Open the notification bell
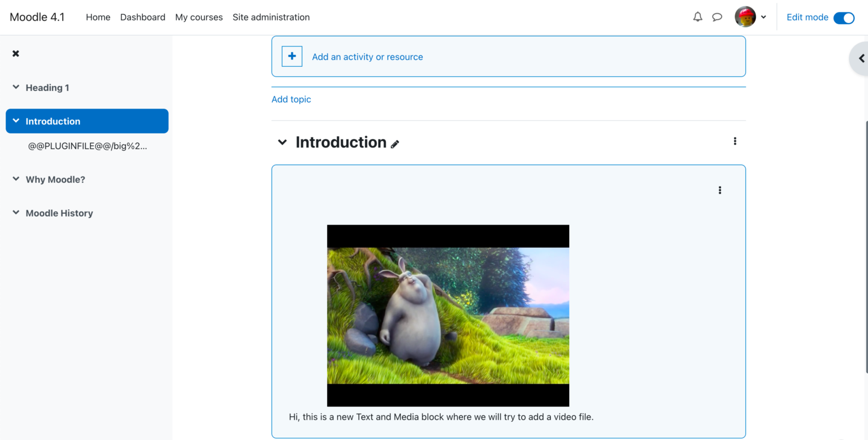This screenshot has height=440, width=868. pos(697,17)
